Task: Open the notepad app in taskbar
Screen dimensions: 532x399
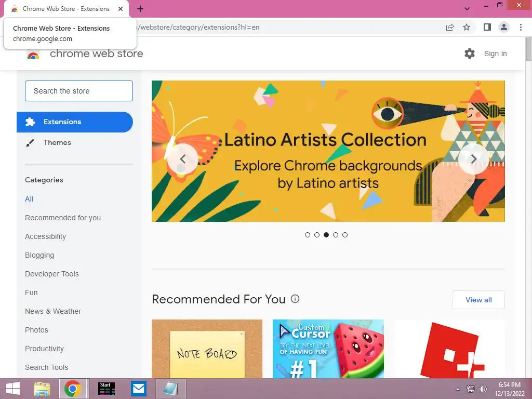Action: pos(170,389)
